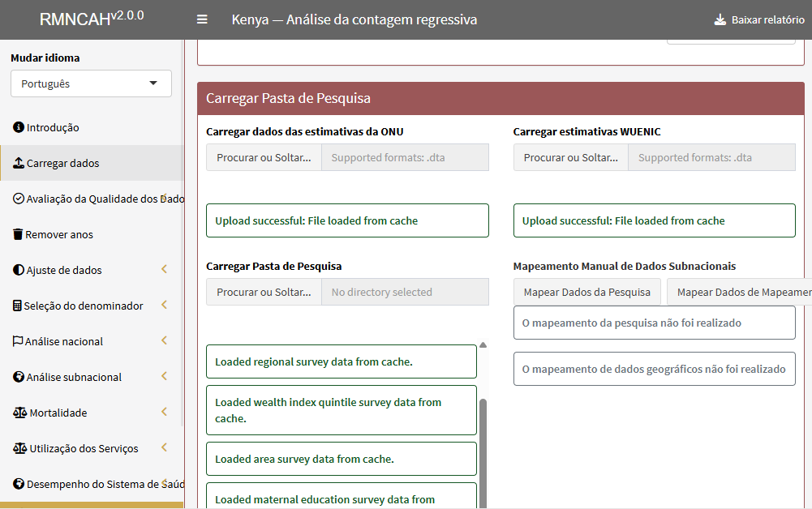Click the Carregar dados upload icon

click(x=18, y=163)
